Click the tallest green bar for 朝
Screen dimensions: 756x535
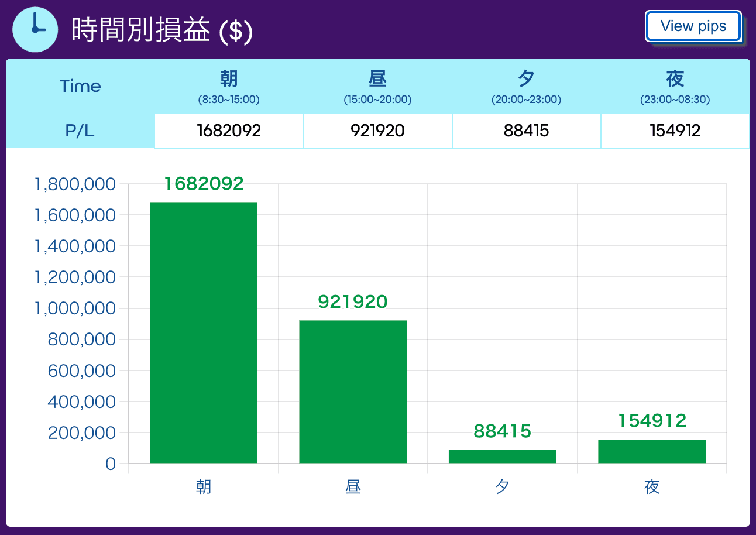coord(204,332)
